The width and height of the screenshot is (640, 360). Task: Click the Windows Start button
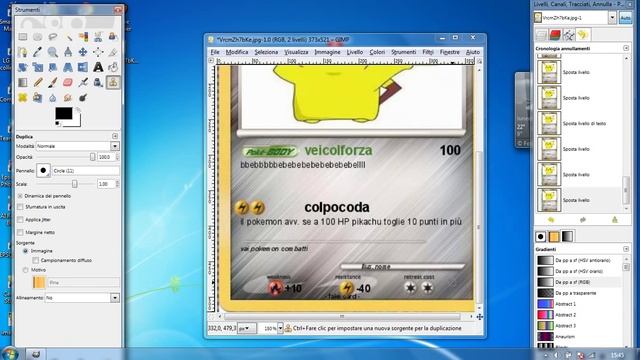(9, 353)
